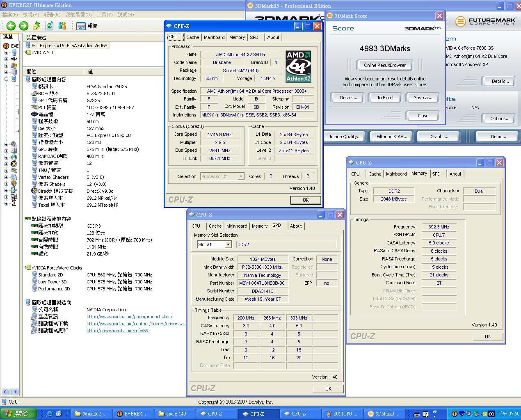This screenshot has height=420, width=521.
Task: Click Image Quality... button in 3DMark05
Action: (345, 137)
